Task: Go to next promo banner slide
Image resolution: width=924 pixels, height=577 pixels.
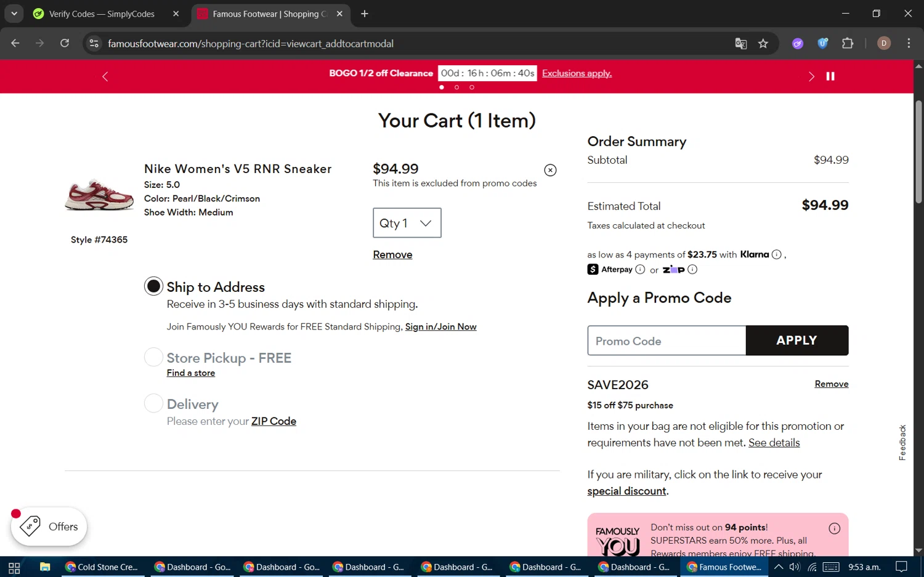Action: click(811, 76)
